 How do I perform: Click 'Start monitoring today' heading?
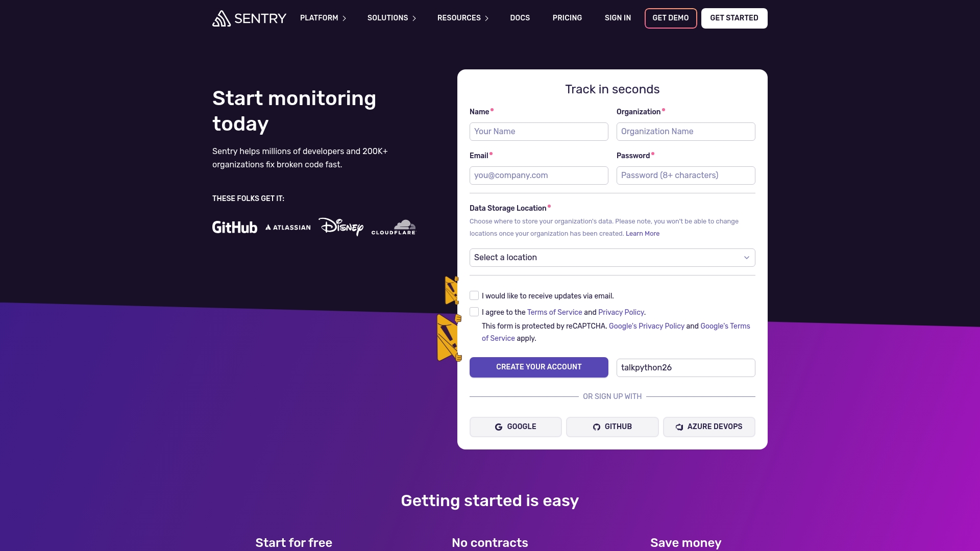pyautogui.click(x=295, y=111)
